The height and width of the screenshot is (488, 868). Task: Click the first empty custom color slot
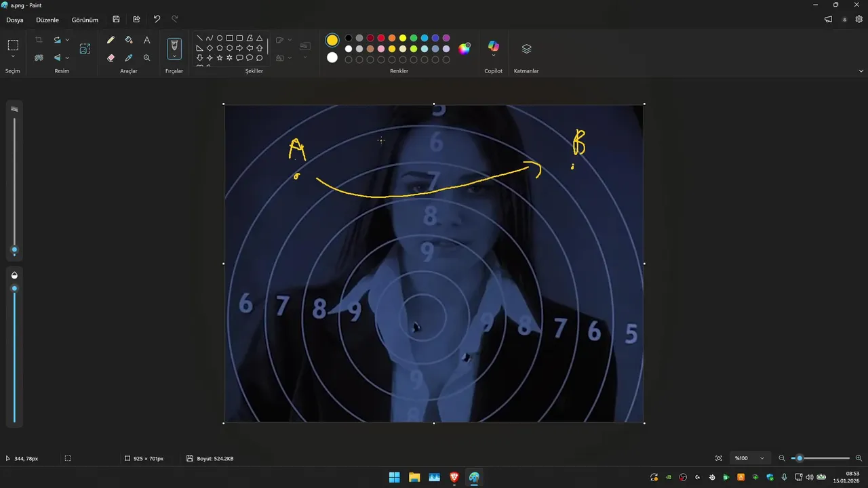[x=349, y=60]
